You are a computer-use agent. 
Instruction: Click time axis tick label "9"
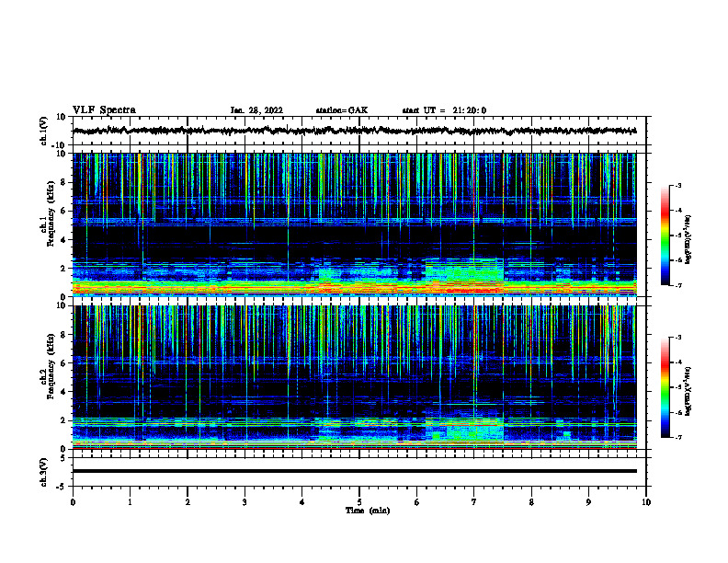point(588,502)
